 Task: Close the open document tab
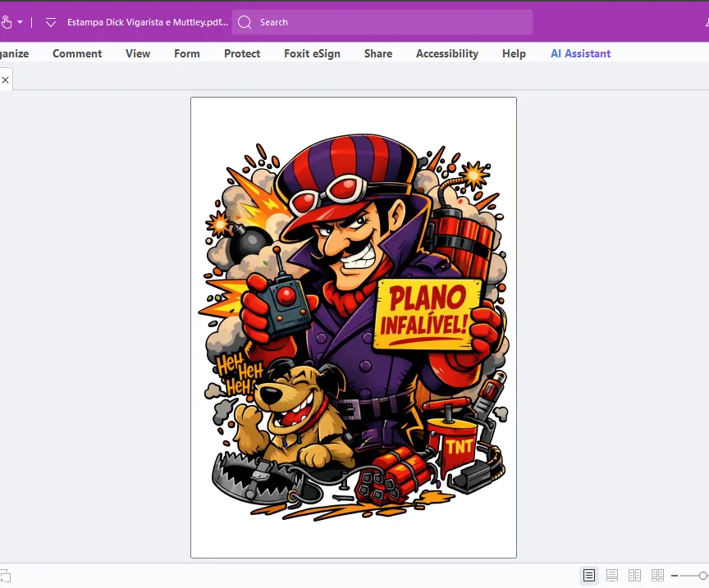(x=6, y=80)
